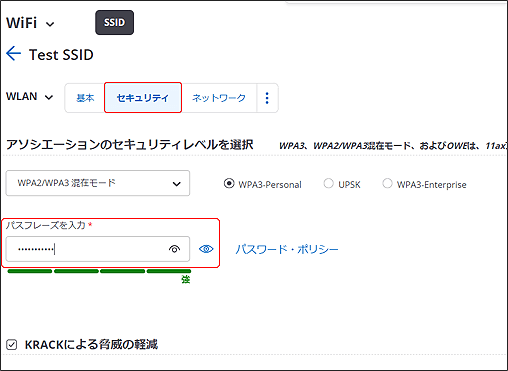Open the three-dot more options menu
Image resolution: width=508 pixels, height=371 pixels.
(267, 98)
